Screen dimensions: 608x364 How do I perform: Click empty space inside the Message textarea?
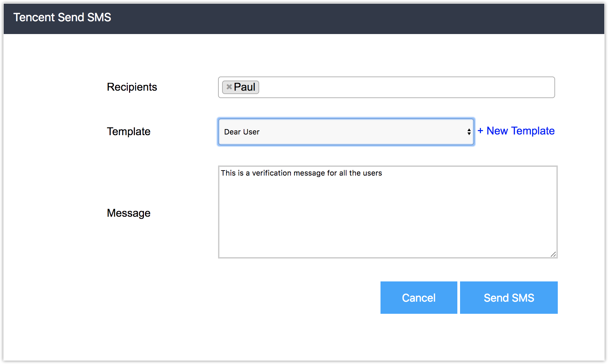pyautogui.click(x=388, y=219)
